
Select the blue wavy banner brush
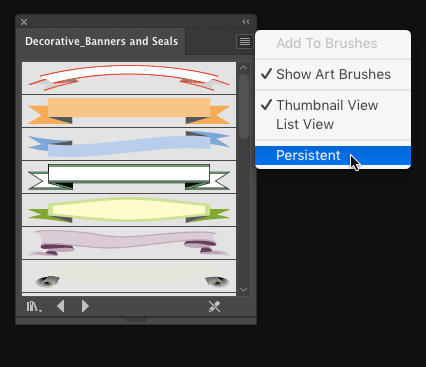point(129,144)
